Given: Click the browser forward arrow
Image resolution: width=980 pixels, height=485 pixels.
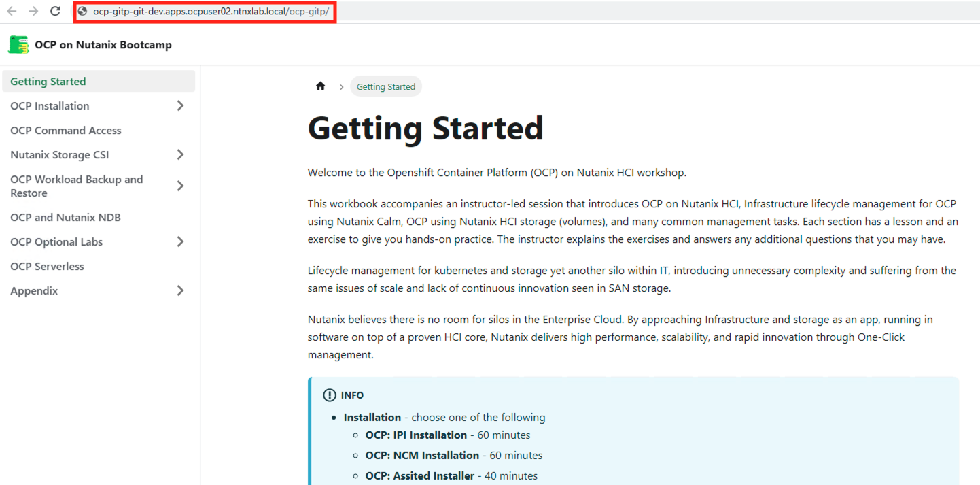Looking at the screenshot, I should pos(33,12).
